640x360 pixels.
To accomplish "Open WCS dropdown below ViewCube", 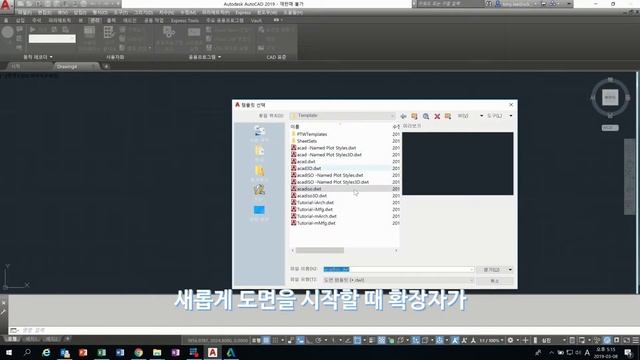I will [610, 128].
